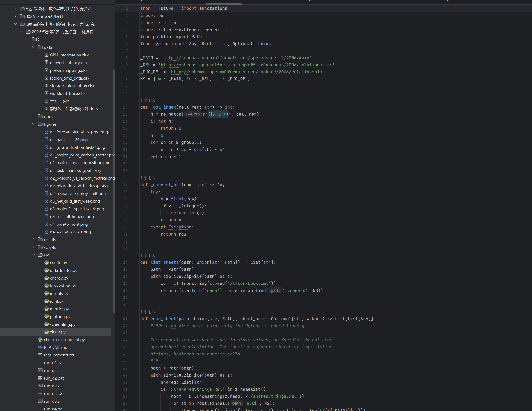Click the requirements.txt text file icon
Viewport: 532px width, 411px height.
coord(40,355)
